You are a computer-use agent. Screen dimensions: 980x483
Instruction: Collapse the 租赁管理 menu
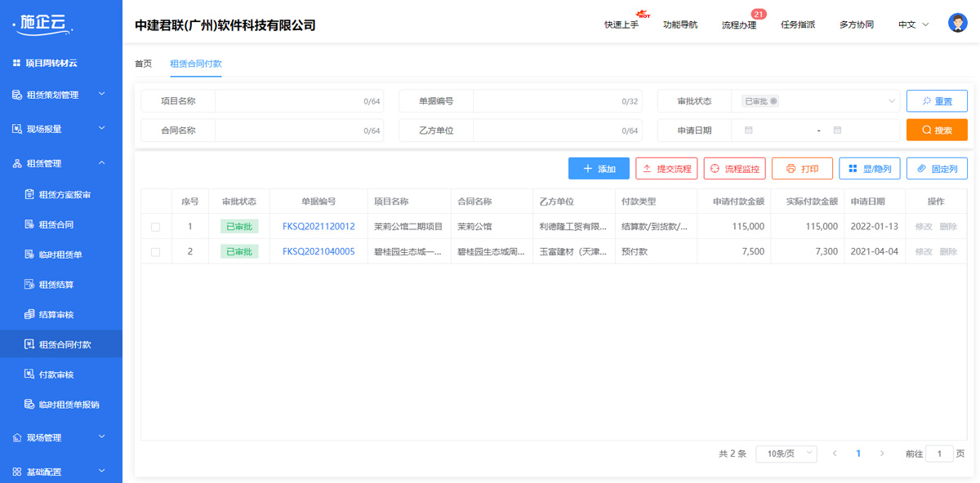coord(102,163)
